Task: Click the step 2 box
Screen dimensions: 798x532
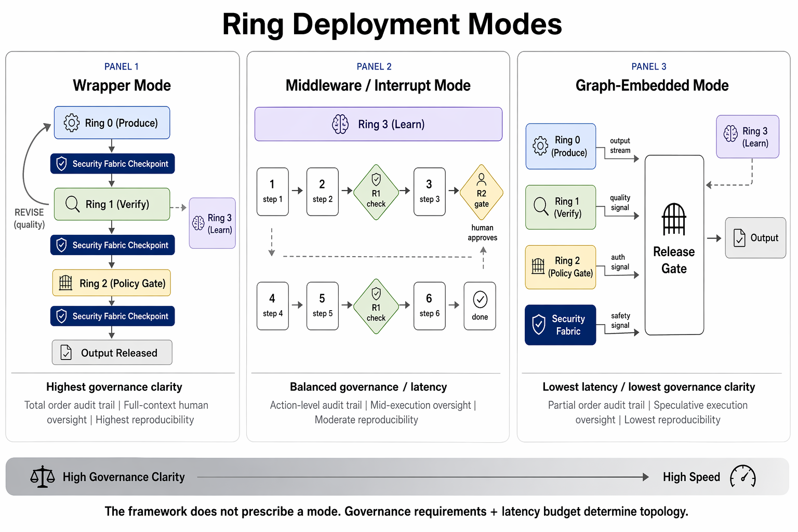Action: point(323,192)
